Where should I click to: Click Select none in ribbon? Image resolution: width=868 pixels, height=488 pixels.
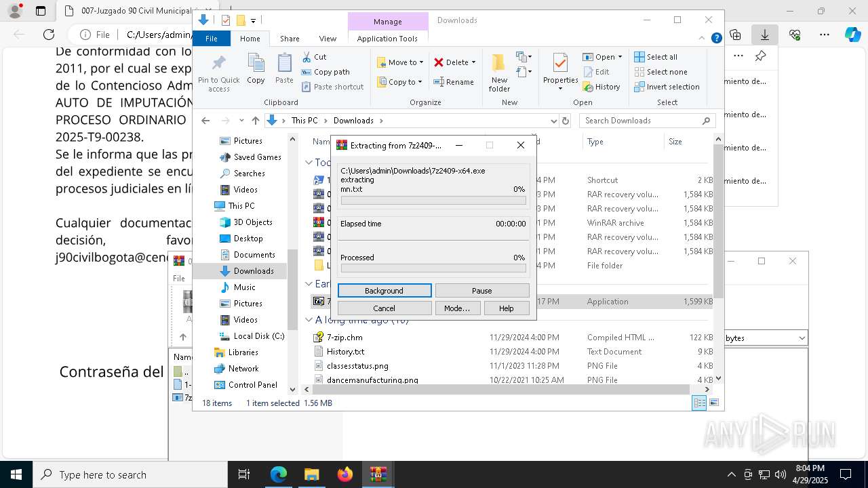[x=660, y=72]
